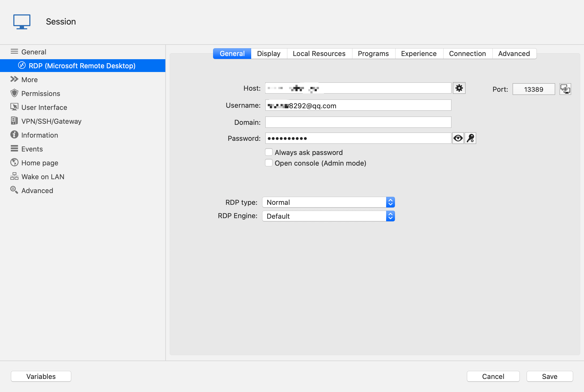Click the Port number field
This screenshot has width=584, height=392.
pos(533,89)
